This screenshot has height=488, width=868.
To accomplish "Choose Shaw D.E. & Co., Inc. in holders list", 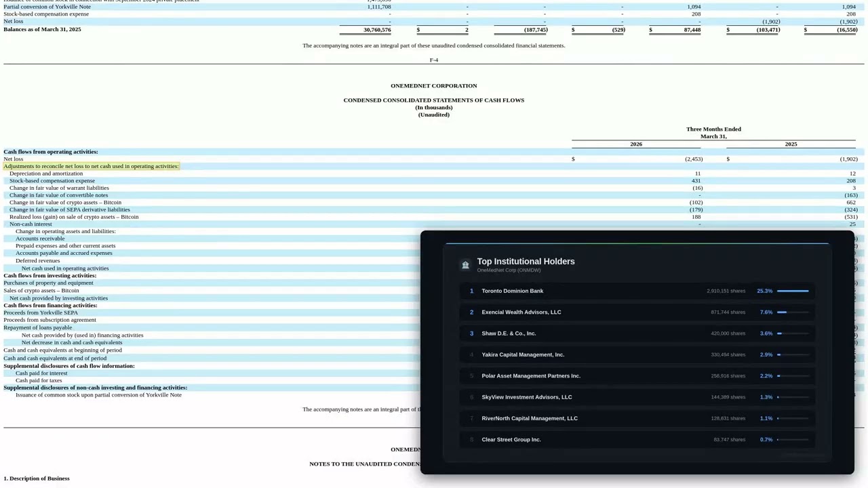I will point(637,333).
